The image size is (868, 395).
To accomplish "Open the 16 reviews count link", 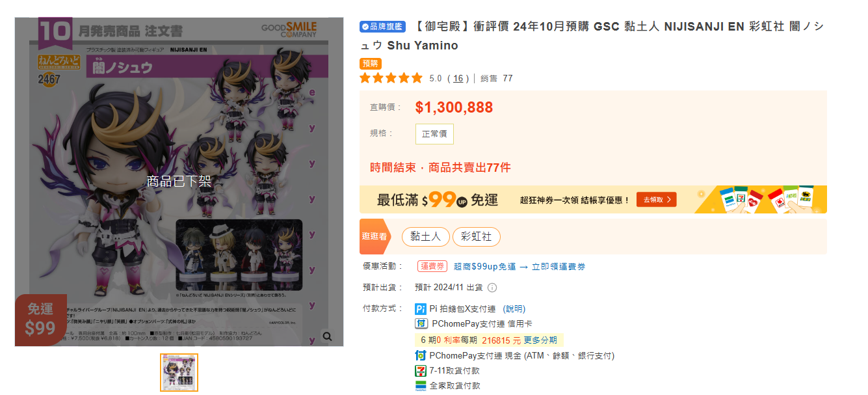I will click(x=458, y=78).
